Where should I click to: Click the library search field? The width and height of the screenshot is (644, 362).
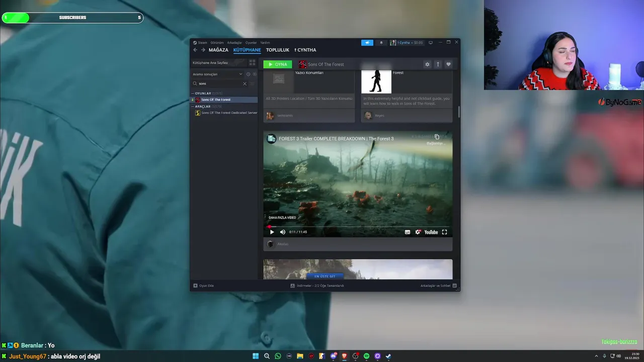pyautogui.click(x=219, y=83)
